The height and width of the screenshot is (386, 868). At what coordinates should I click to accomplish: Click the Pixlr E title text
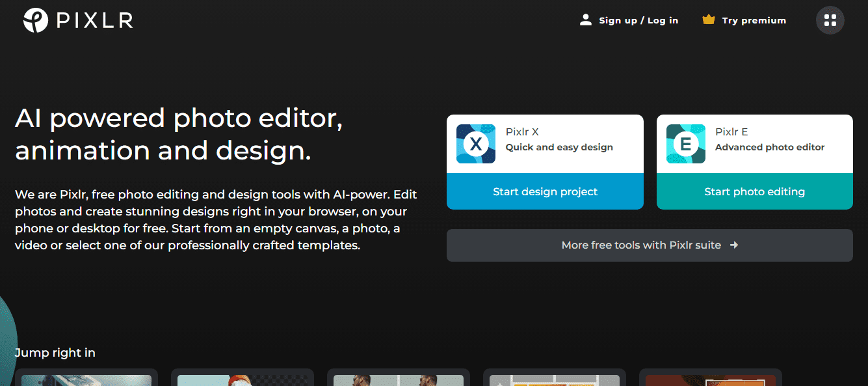pyautogui.click(x=731, y=132)
